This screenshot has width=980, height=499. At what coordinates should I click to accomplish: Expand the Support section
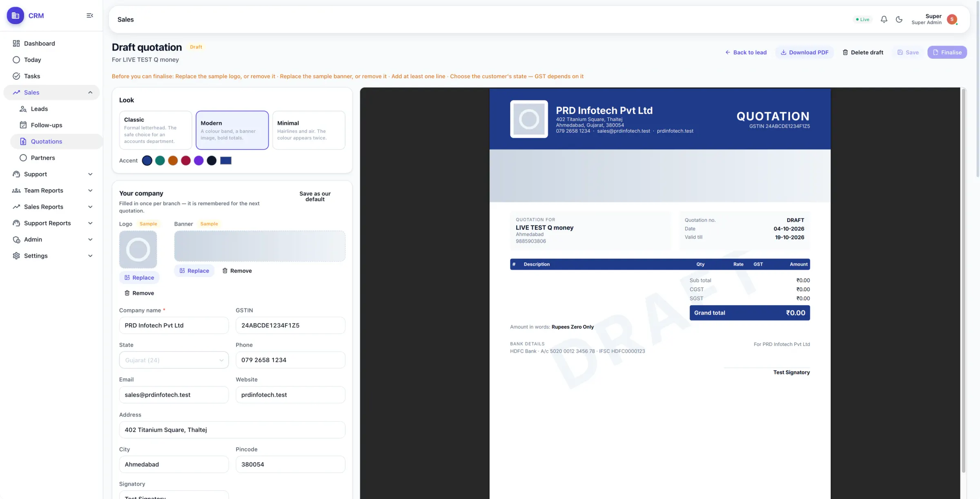click(51, 174)
